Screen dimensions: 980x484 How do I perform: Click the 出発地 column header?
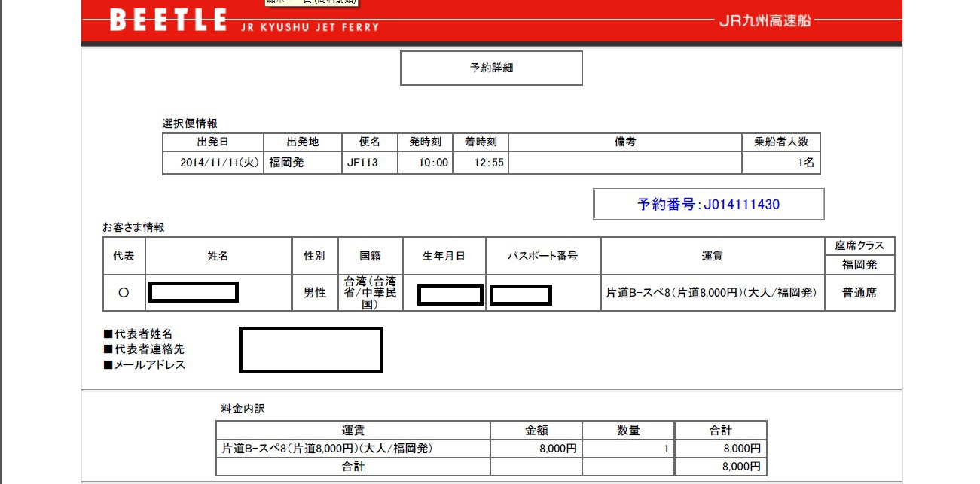click(303, 142)
